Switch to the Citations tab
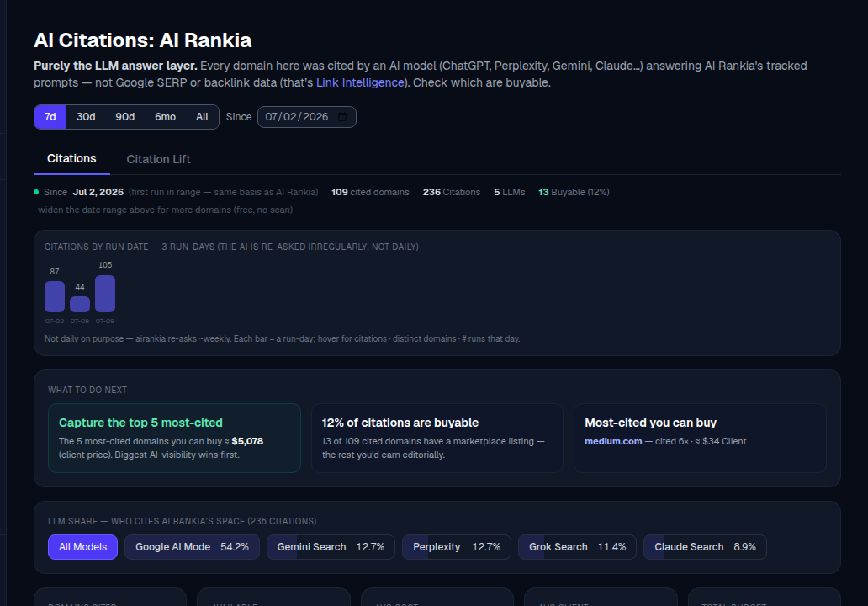The height and width of the screenshot is (606, 868). coord(71,159)
